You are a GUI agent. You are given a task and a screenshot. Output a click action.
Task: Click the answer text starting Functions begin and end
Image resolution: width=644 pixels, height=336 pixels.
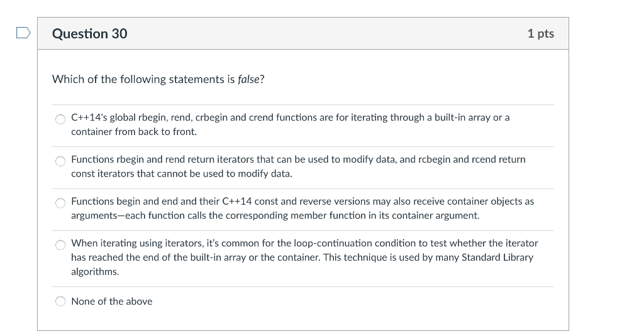coord(303,209)
